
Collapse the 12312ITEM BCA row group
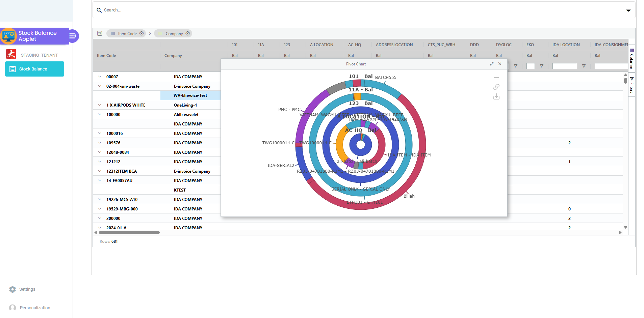pos(100,171)
